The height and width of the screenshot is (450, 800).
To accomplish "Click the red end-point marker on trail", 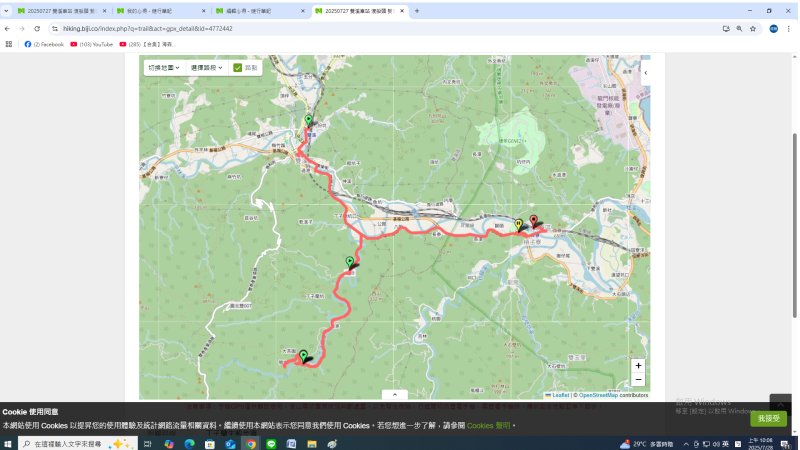I will click(x=533, y=222).
